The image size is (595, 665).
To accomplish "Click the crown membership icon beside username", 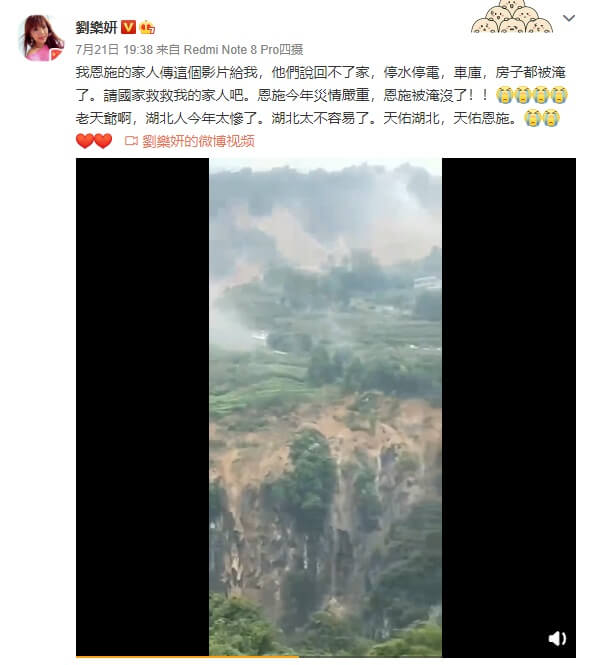I will click(147, 28).
